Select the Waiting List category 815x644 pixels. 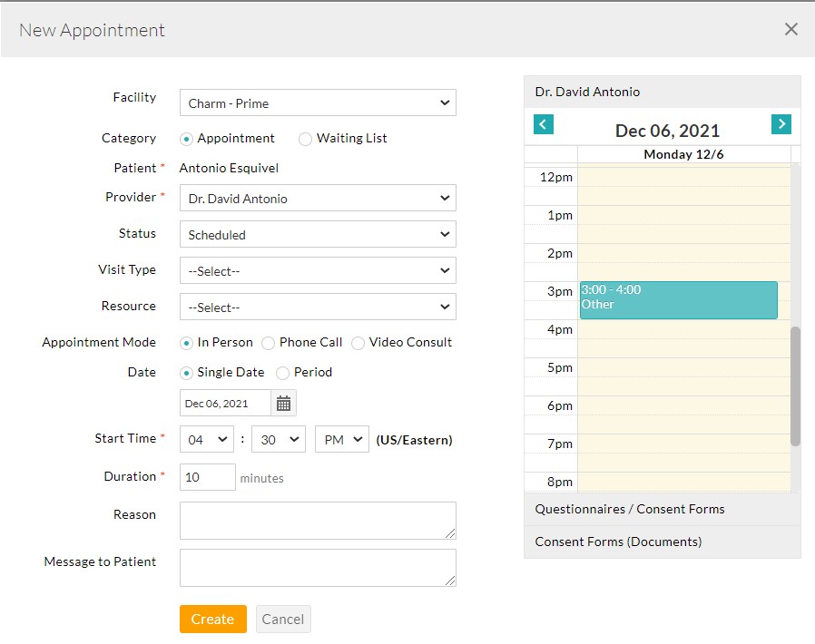point(306,139)
